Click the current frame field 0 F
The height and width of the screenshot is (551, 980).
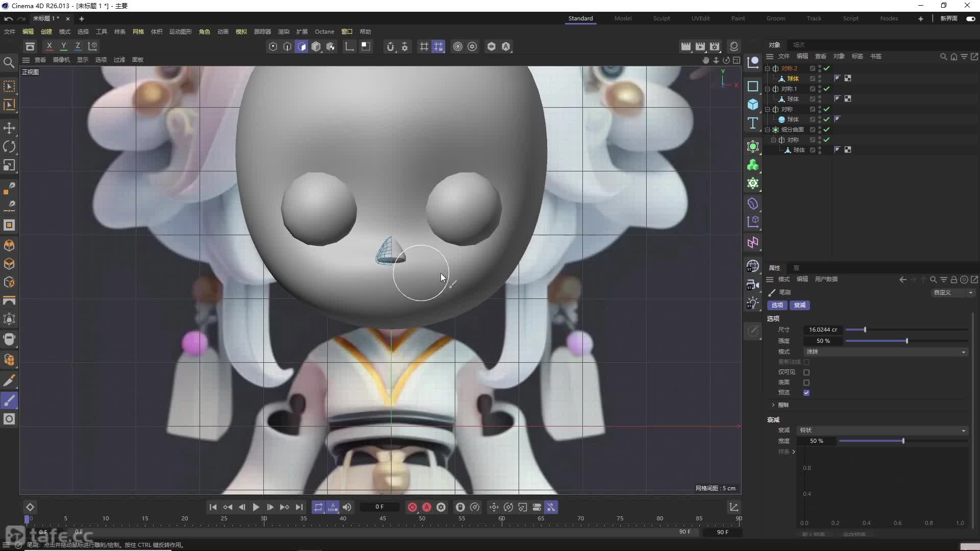click(379, 507)
